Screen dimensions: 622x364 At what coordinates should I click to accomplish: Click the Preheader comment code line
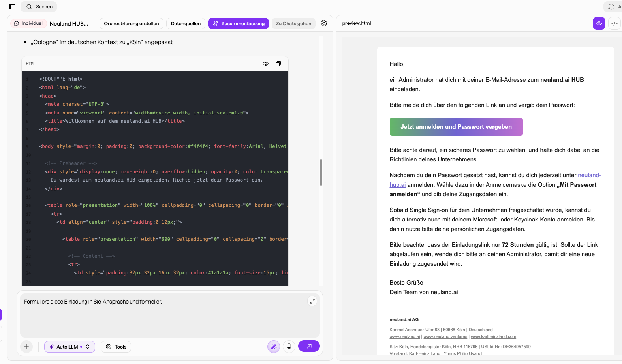click(71, 163)
